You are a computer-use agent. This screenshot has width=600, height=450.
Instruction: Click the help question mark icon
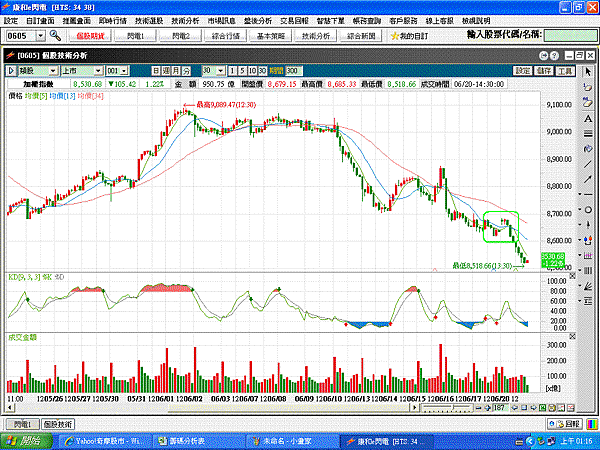pyautogui.click(x=554, y=56)
